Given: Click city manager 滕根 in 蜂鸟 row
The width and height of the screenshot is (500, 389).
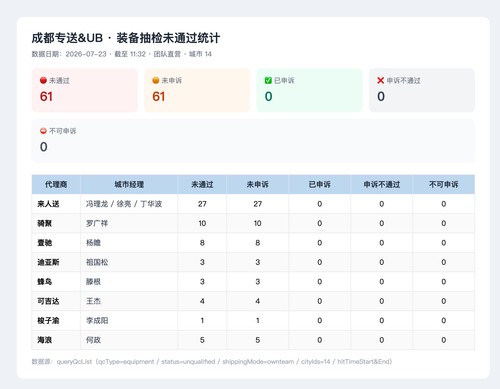Looking at the screenshot, I should click(x=93, y=282).
